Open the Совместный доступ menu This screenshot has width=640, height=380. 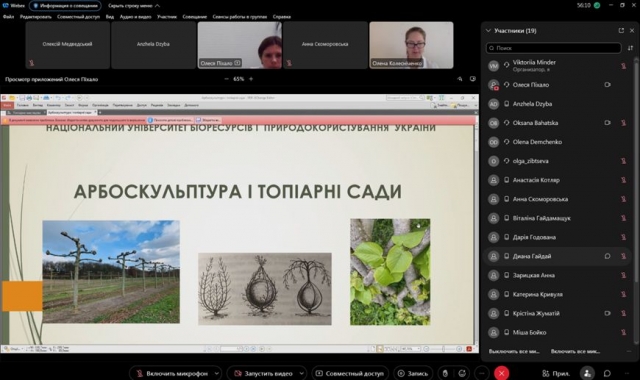pyautogui.click(x=78, y=17)
